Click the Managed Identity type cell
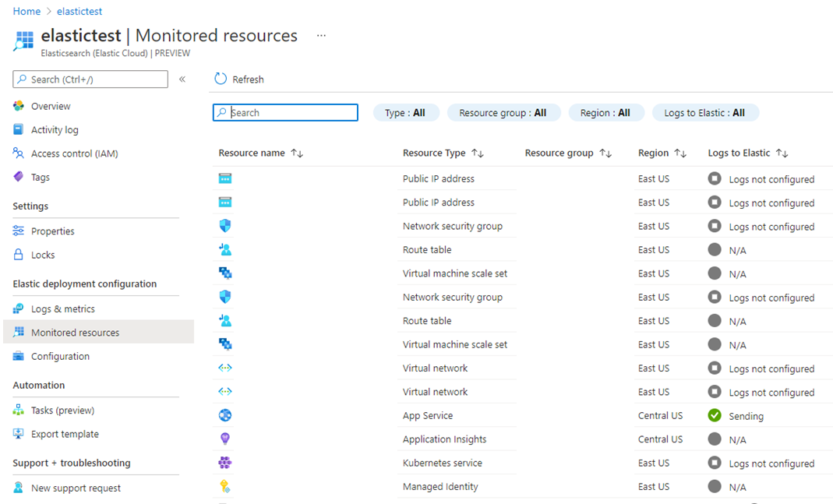This screenshot has height=504, width=833. pos(440,487)
